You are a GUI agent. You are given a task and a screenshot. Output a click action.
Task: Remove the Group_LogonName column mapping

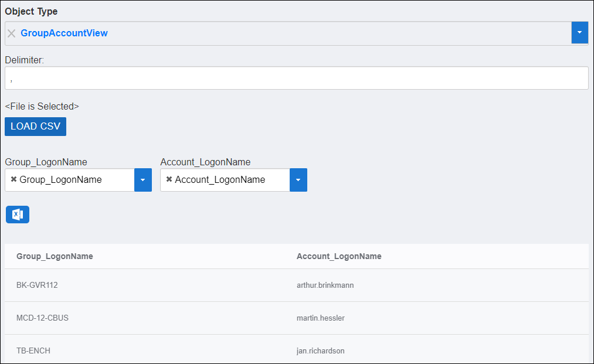(13, 179)
